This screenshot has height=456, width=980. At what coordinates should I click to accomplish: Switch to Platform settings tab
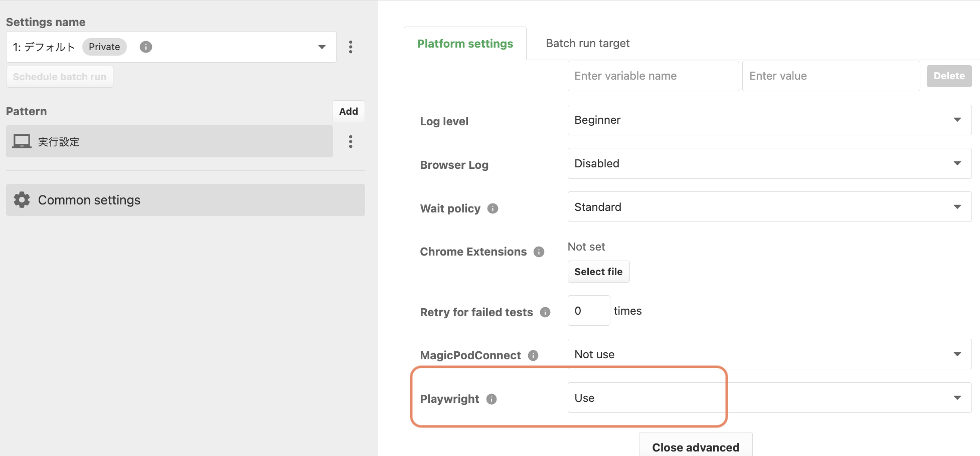[465, 44]
